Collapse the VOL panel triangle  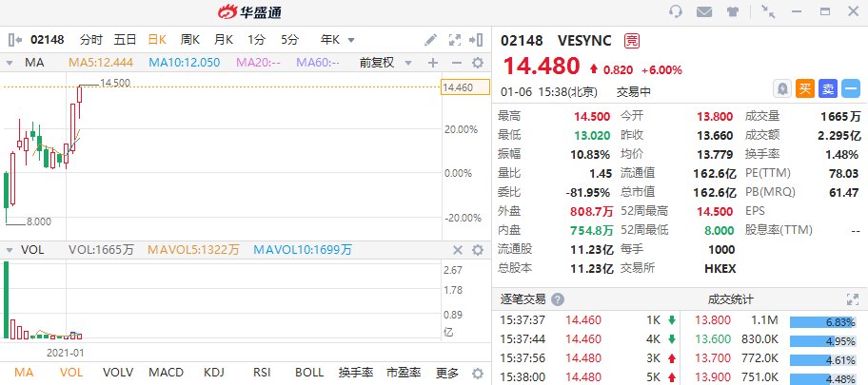(x=9, y=251)
